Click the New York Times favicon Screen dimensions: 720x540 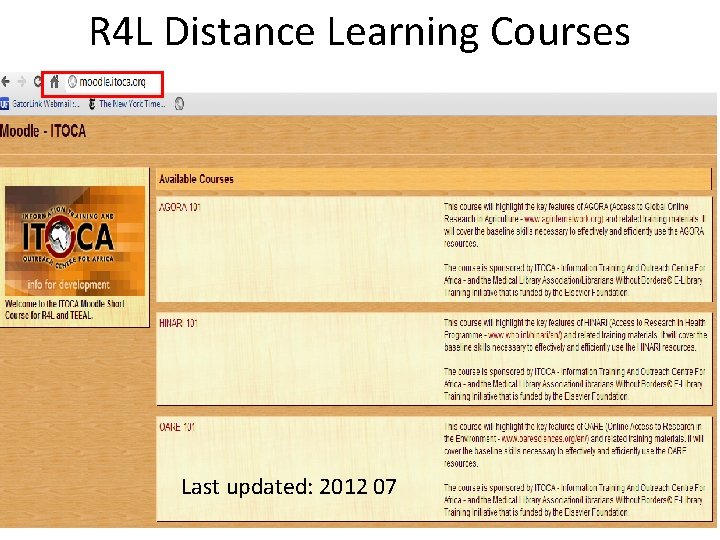pyautogui.click(x=92, y=104)
